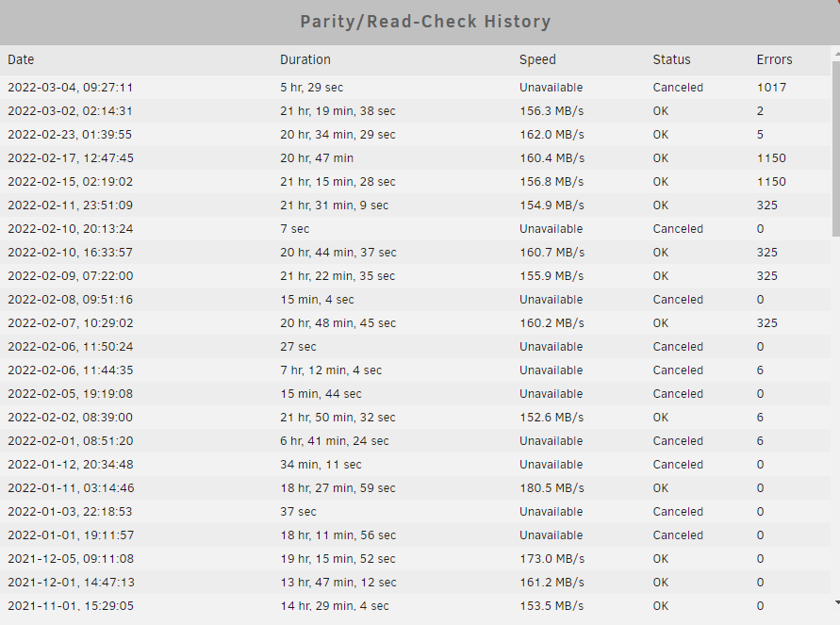This screenshot has height=625, width=840.
Task: Click the vertical scrollbar thumb
Action: coord(836,148)
